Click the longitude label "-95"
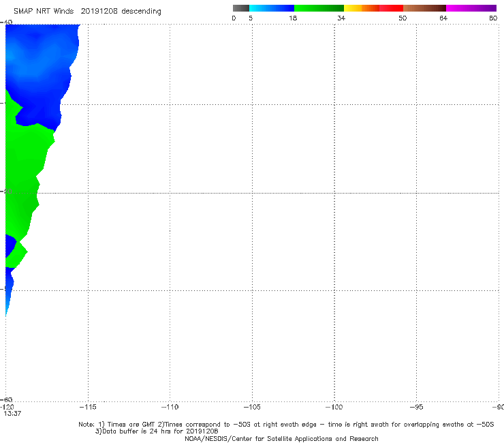Viewport: 504px width, 443px height. click(x=416, y=407)
